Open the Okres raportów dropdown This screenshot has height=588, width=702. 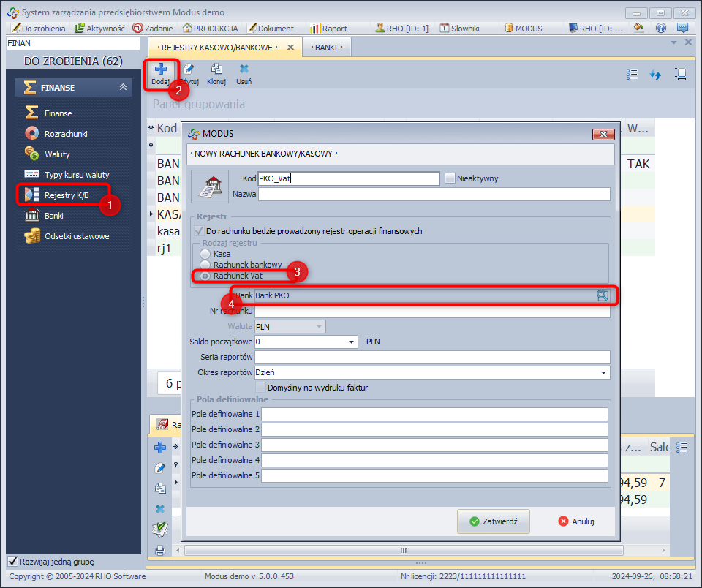point(603,373)
